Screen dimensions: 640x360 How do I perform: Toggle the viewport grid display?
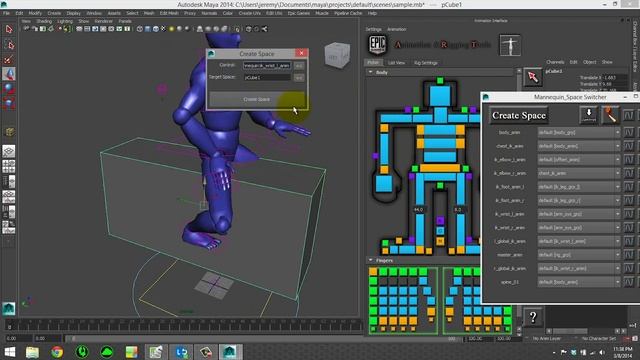[x=79, y=29]
